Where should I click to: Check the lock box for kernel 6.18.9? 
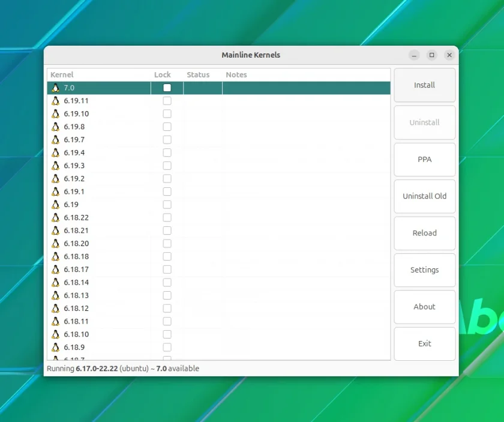167,348
